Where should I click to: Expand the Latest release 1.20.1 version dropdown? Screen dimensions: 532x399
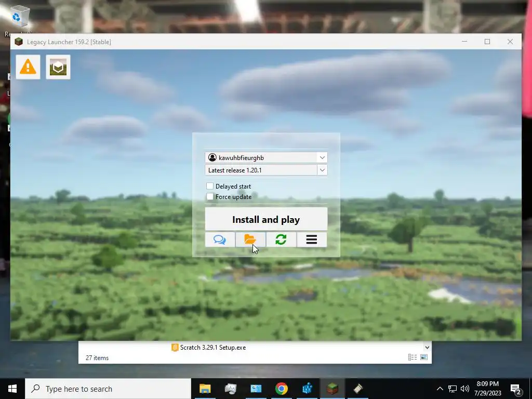click(x=322, y=170)
